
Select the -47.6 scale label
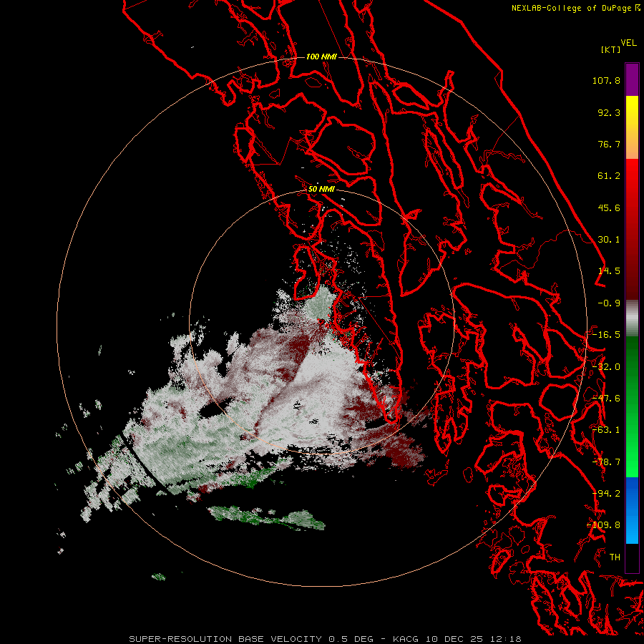point(606,399)
